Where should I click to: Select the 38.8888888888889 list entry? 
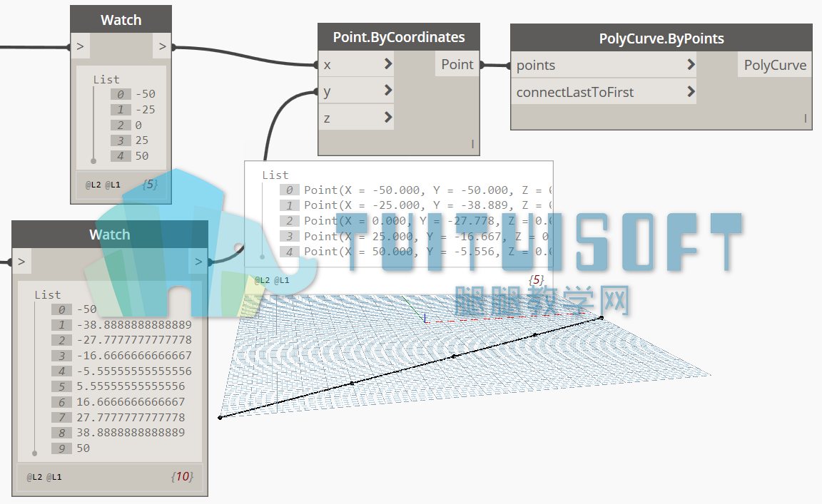(131, 433)
